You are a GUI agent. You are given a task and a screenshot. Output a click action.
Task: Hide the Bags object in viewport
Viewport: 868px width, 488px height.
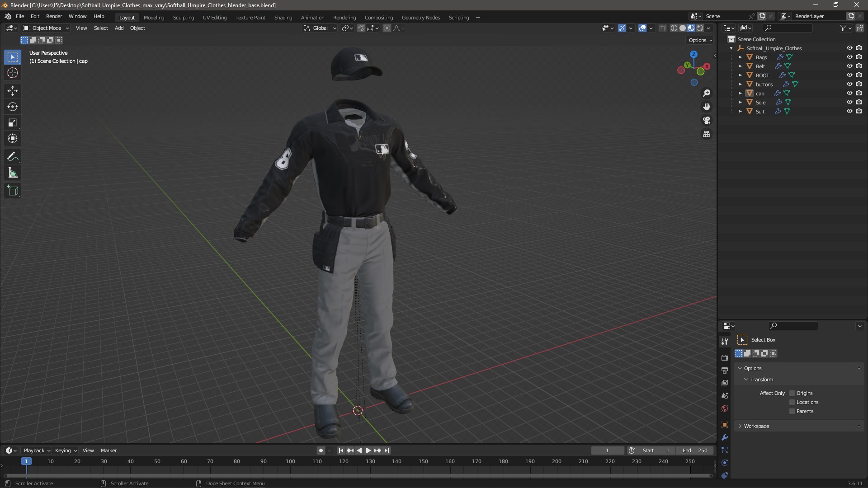[849, 57]
